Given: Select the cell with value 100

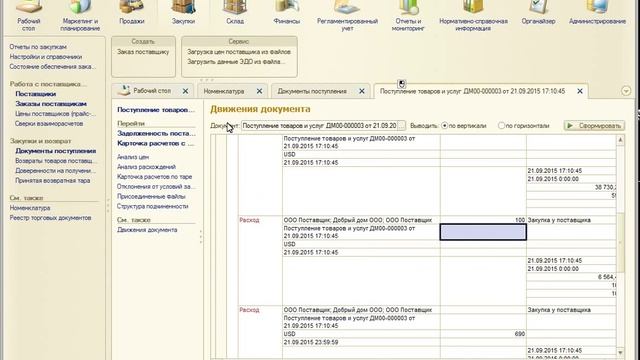Looking at the screenshot, I should [x=483, y=220].
